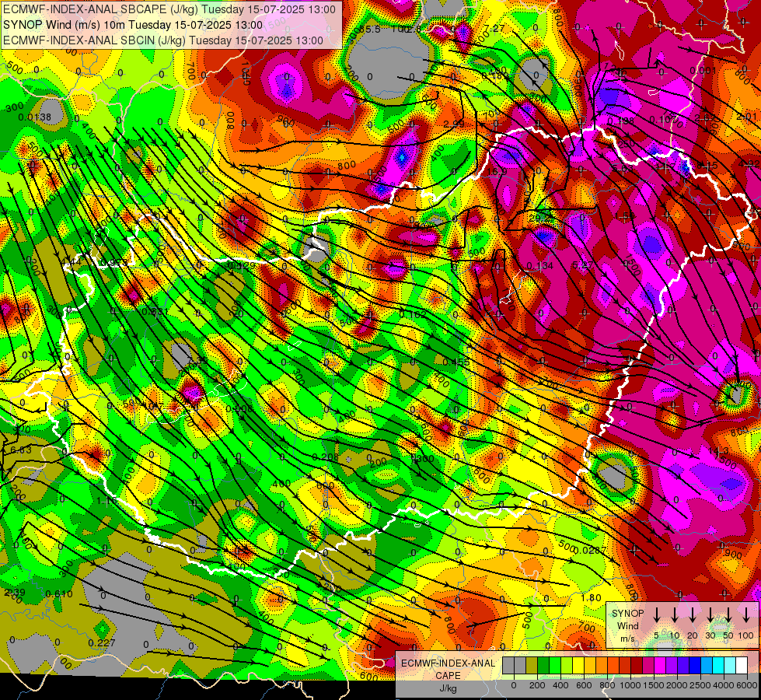Click the '2000' tick label on the CAPE scale
Image resolution: width=761 pixels, height=700 pixels.
click(677, 685)
